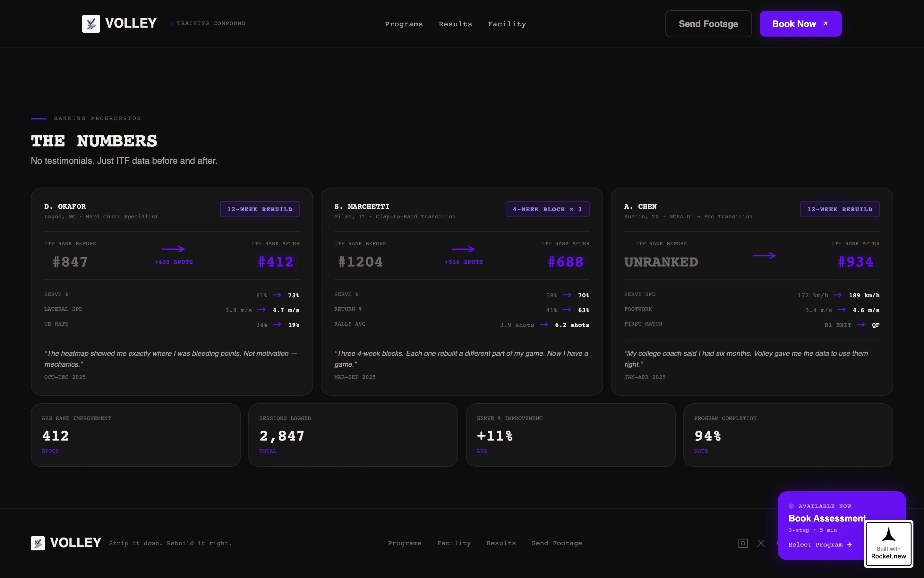Click the VOLLEY wordmark in header
This screenshot has width=924, height=578.
point(131,23)
